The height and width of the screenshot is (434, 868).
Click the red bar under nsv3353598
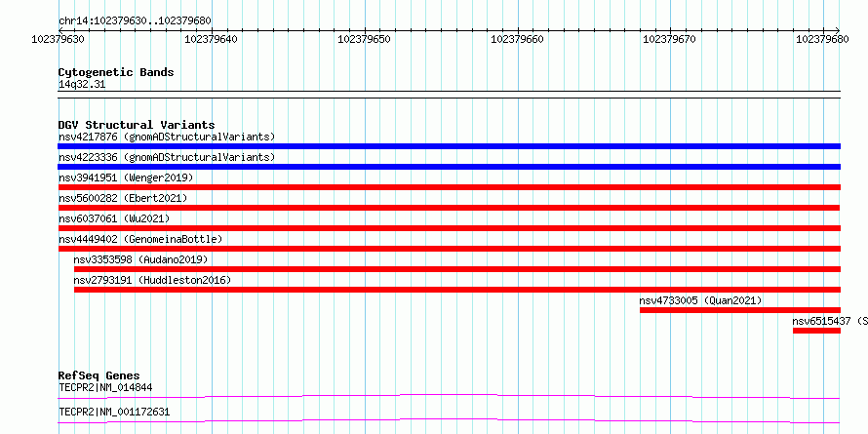(x=457, y=269)
